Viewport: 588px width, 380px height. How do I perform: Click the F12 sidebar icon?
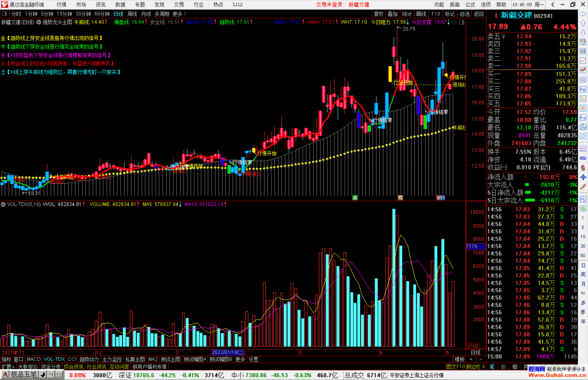(x=583, y=118)
